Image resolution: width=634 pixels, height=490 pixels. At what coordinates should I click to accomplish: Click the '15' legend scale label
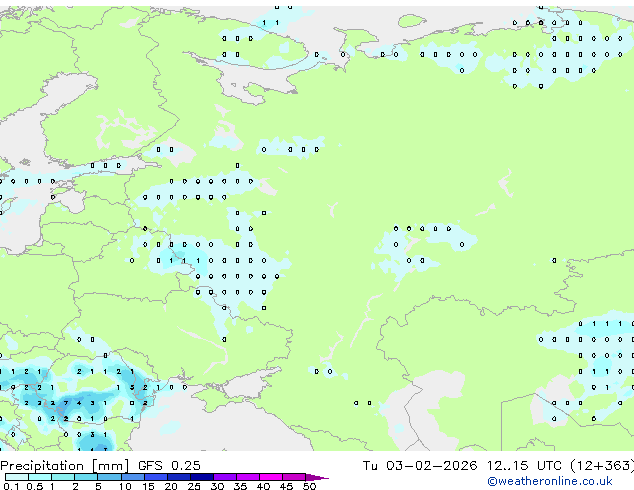148,486
